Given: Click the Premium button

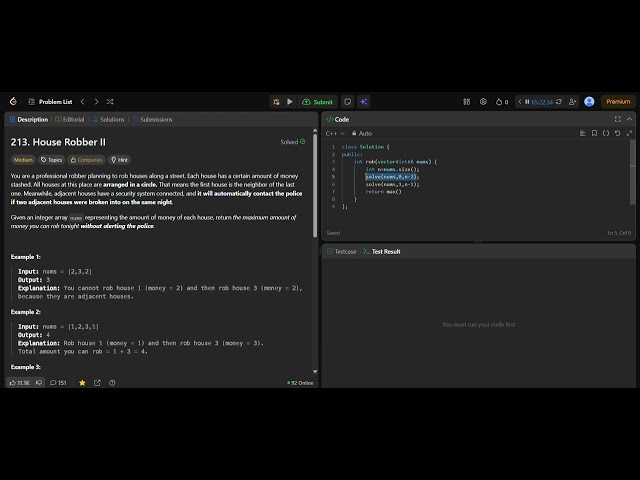Looking at the screenshot, I should pyautogui.click(x=618, y=102).
